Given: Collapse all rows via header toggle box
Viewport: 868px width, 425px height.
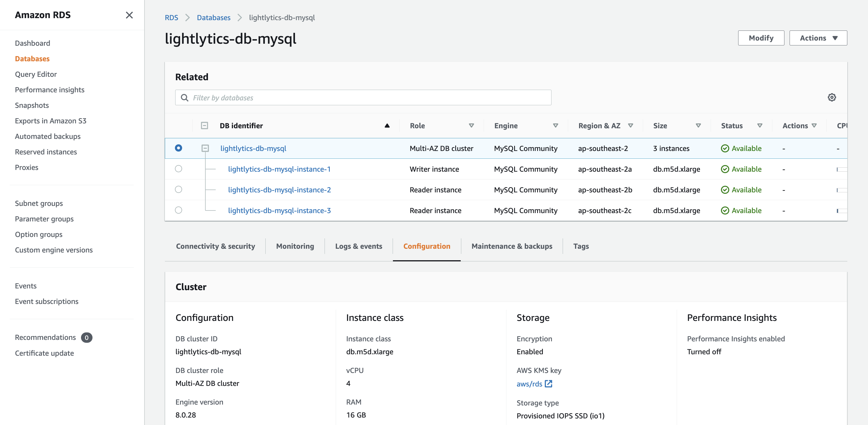Looking at the screenshot, I should (x=204, y=126).
